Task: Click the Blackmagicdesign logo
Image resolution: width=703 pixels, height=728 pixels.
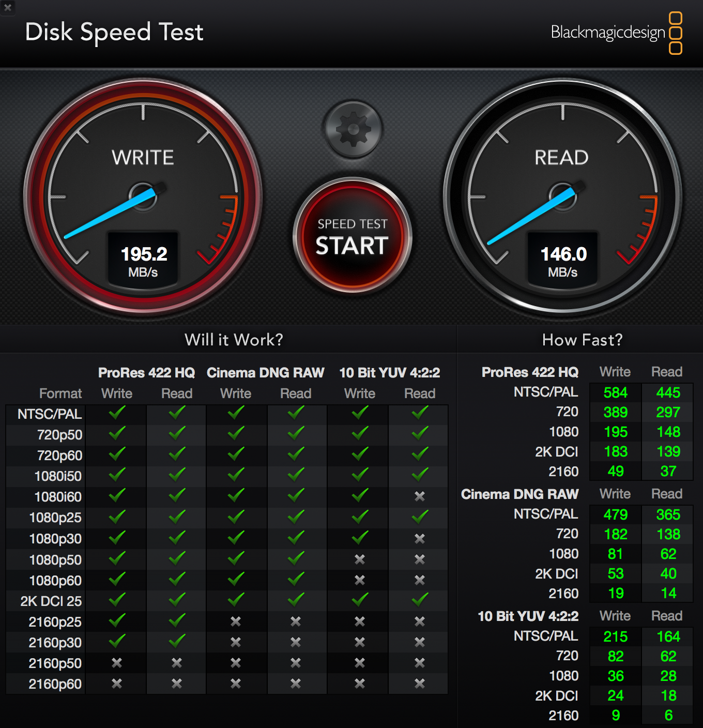Action: coord(616,33)
